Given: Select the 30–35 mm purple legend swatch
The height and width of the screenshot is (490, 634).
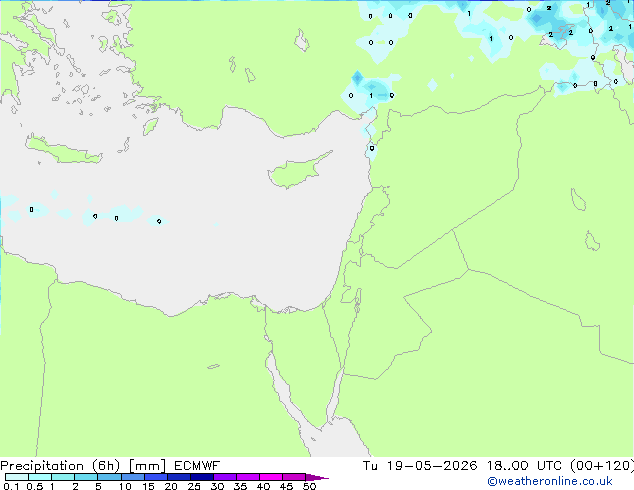Looking at the screenshot, I should [224, 477].
